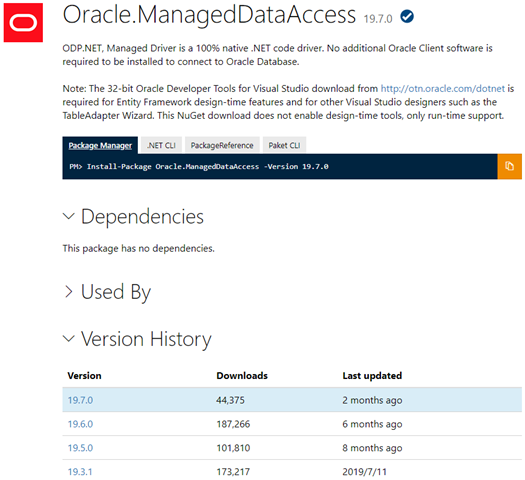
Task: Click the Downloads column header
Action: 242,376
